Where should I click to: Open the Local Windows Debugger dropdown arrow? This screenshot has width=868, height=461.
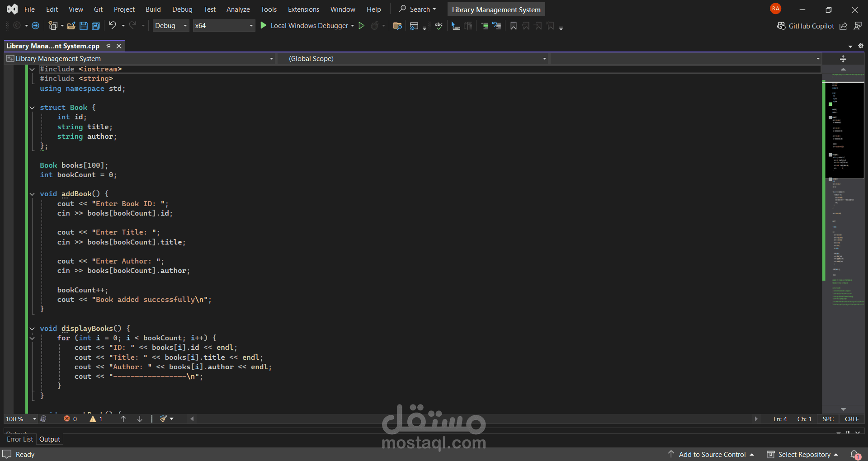pyautogui.click(x=352, y=26)
